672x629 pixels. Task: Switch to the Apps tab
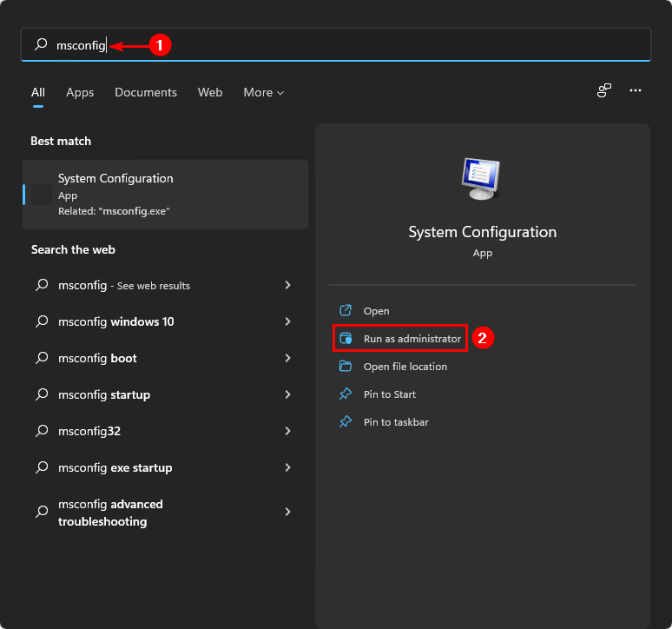80,93
